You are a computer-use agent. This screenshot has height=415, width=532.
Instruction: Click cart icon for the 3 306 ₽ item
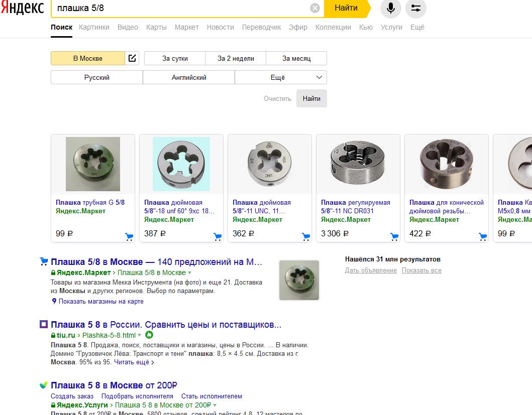(394, 236)
